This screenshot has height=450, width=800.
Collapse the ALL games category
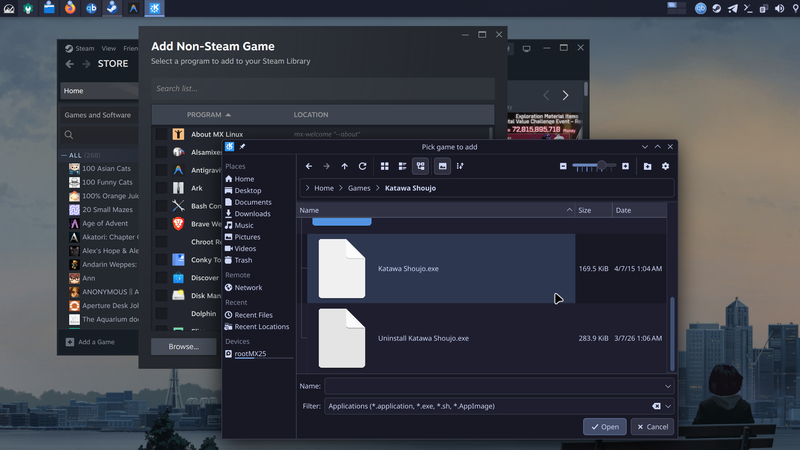64,155
